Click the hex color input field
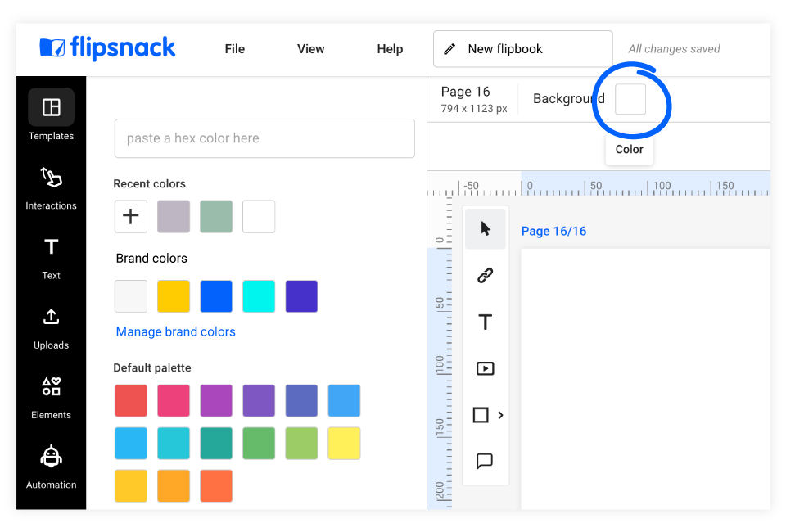Screen dimensions: 786x532 264,138
